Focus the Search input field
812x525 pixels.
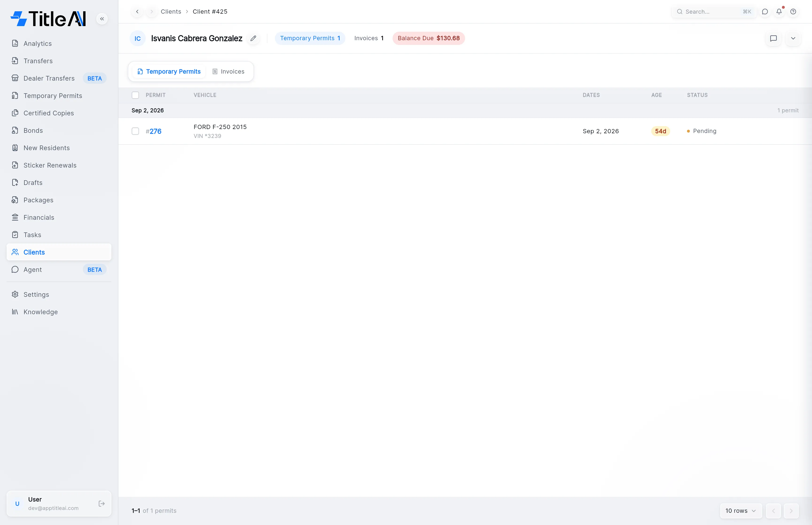[x=714, y=12]
